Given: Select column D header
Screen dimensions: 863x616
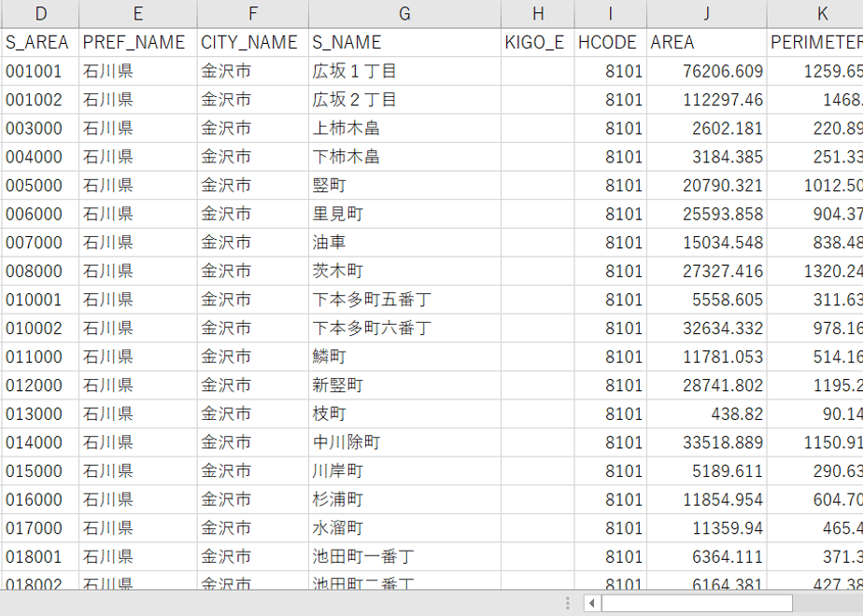Looking at the screenshot, I should click(x=41, y=14).
